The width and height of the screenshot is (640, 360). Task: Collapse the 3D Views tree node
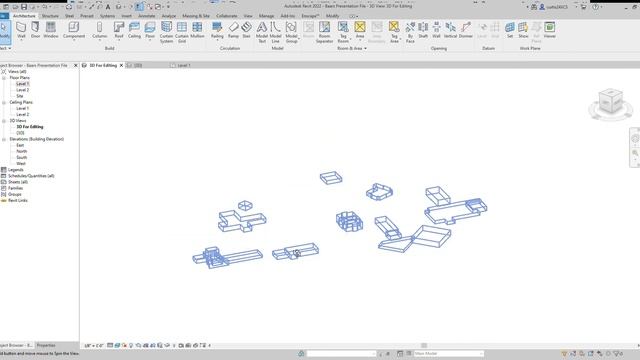(4, 121)
